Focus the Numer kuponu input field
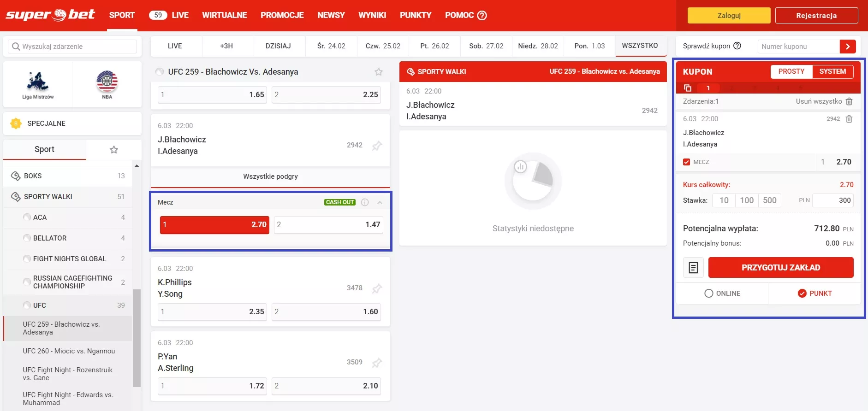This screenshot has height=411, width=868. pyautogui.click(x=798, y=47)
